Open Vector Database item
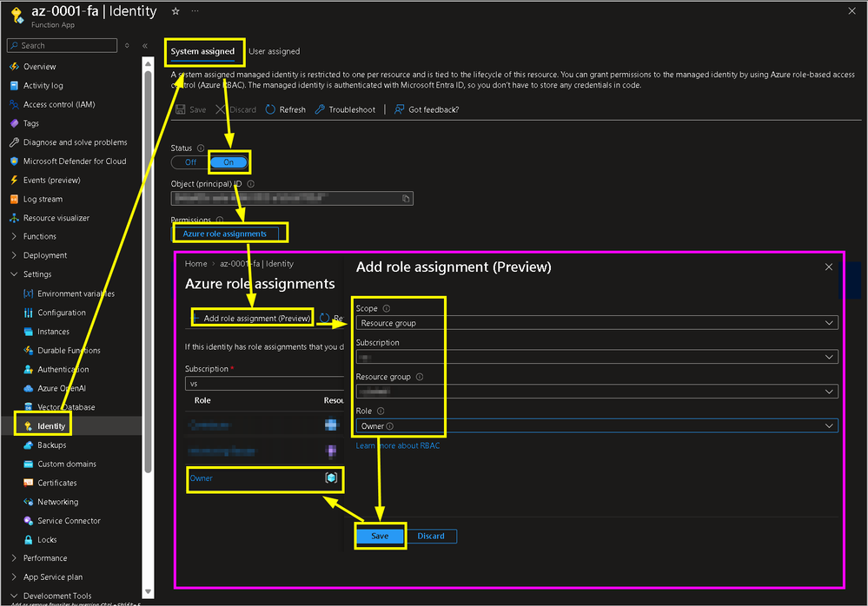 (66, 407)
